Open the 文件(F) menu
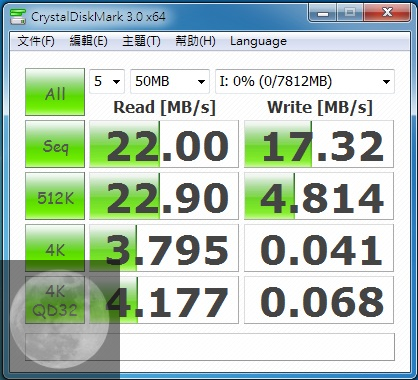This screenshot has width=418, height=380. pyautogui.click(x=36, y=41)
